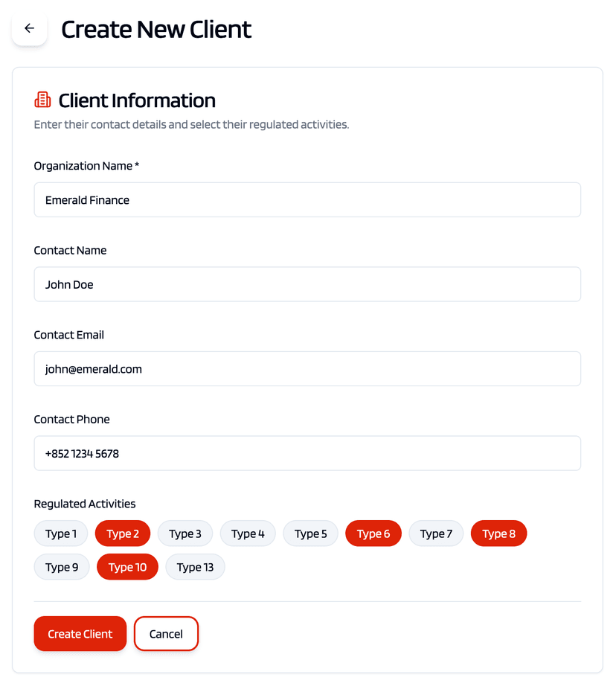Click the circular back navigation button
Image resolution: width=616 pixels, height=689 pixels.
(x=28, y=28)
